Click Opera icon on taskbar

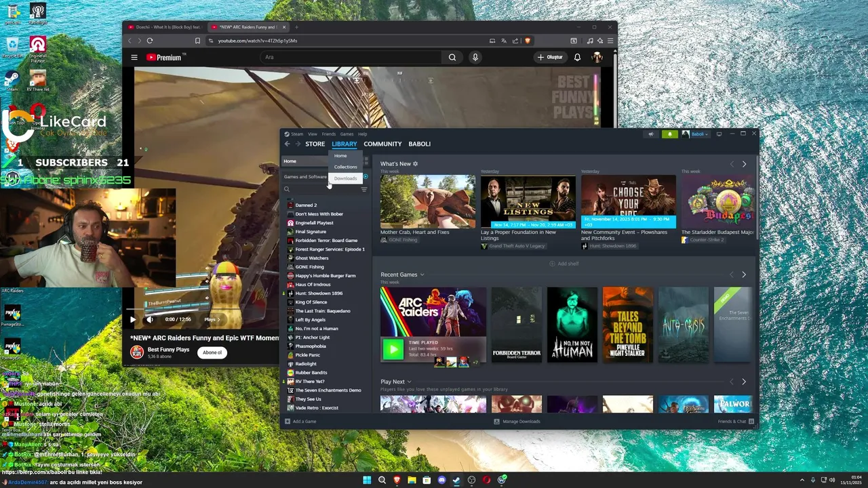coord(486,480)
